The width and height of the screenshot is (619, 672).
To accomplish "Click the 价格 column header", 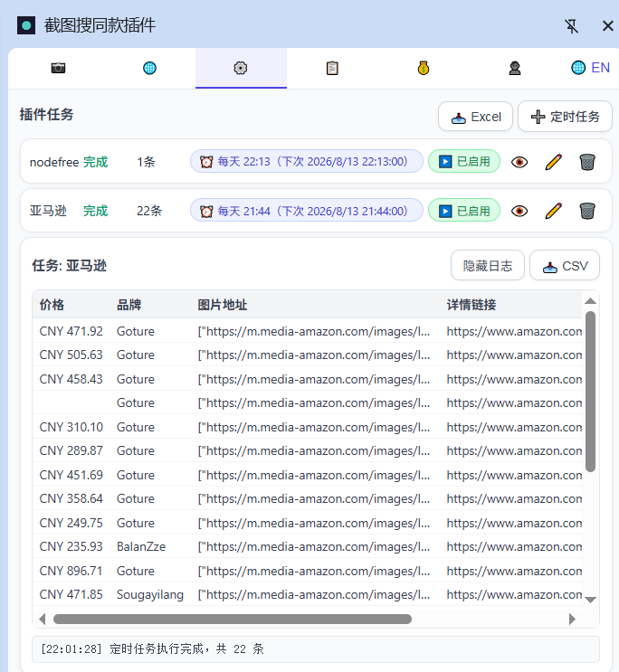I will pyautogui.click(x=52, y=305).
